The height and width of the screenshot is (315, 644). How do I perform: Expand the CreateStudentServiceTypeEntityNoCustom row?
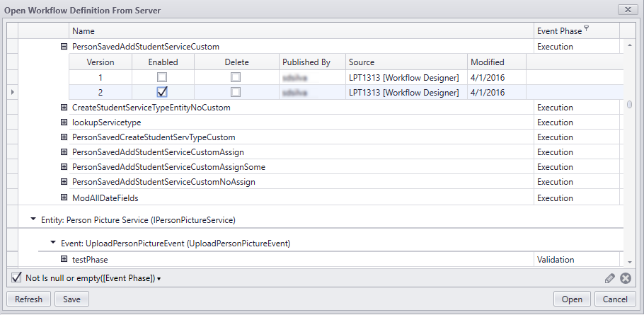64,108
